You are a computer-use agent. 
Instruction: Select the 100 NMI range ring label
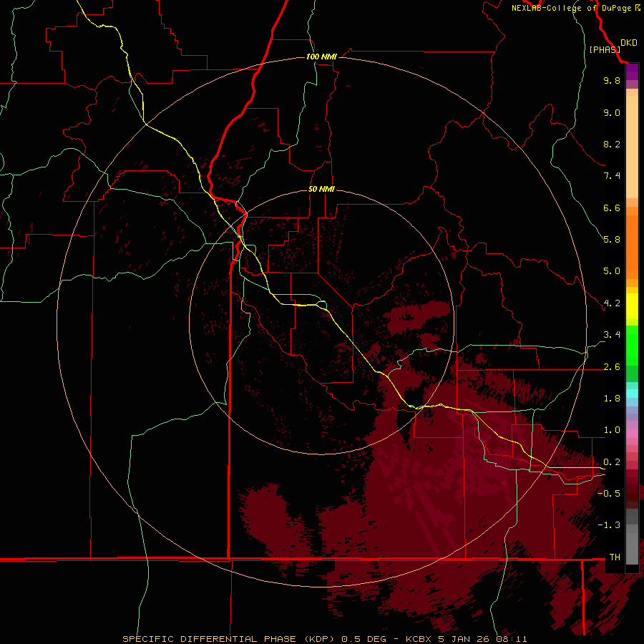321,57
